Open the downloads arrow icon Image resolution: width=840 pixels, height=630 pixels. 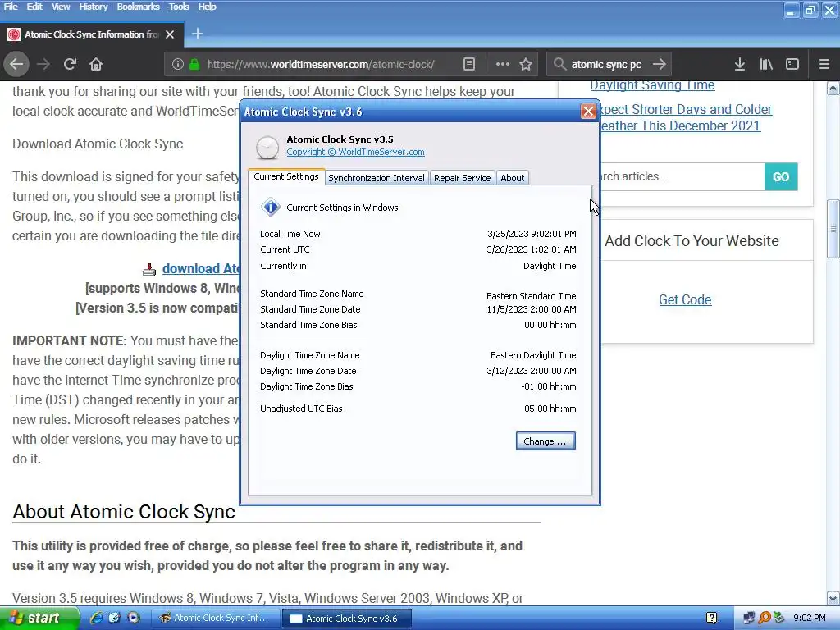tap(740, 64)
